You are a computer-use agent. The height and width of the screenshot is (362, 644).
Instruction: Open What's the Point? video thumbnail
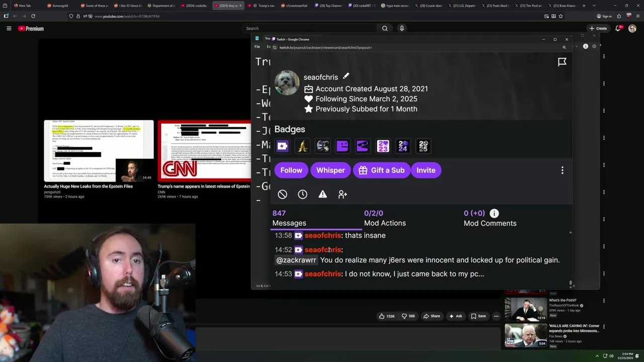(x=525, y=309)
